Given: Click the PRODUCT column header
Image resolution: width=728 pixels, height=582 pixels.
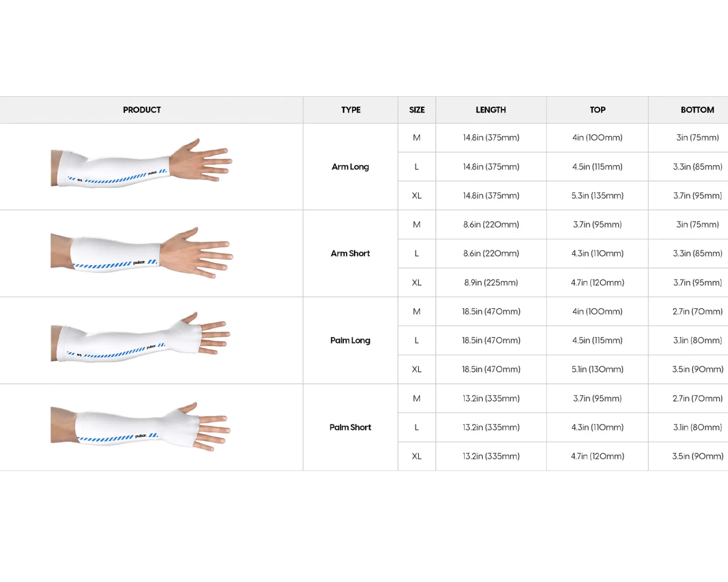Looking at the screenshot, I should (142, 110).
